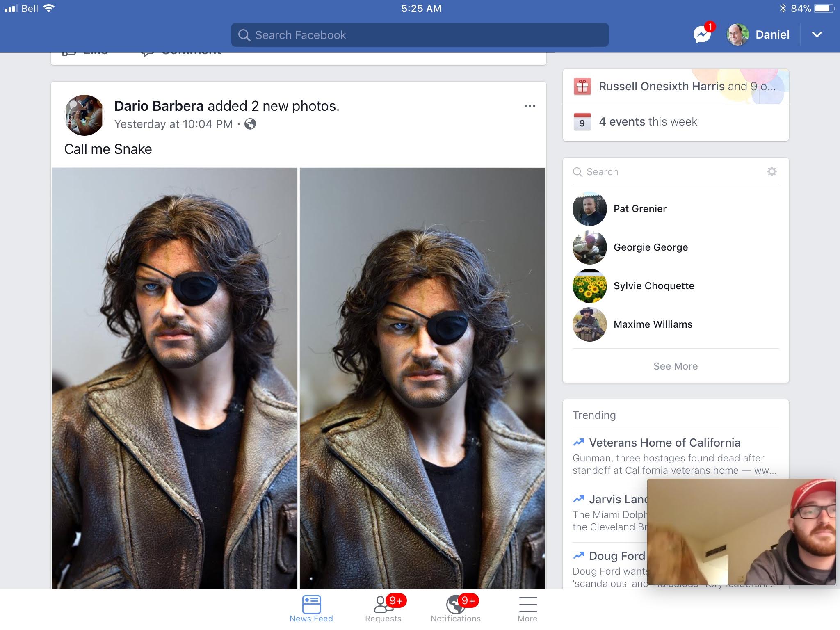840x630 pixels.
Task: Read Veterans Home gunman headline text
Action: 674,464
